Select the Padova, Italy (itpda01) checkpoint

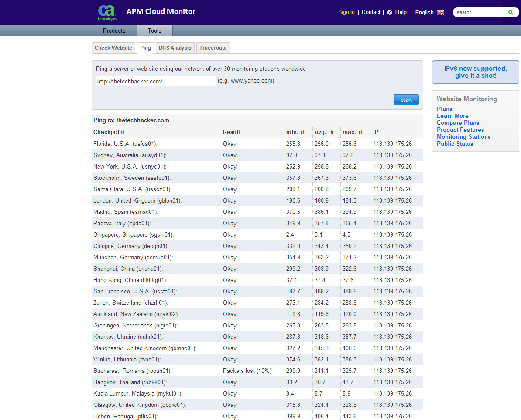(122, 224)
